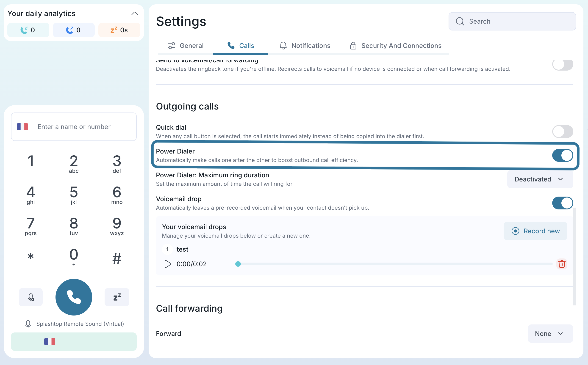Open Security And Connections tab
The width and height of the screenshot is (588, 365).
coord(395,46)
